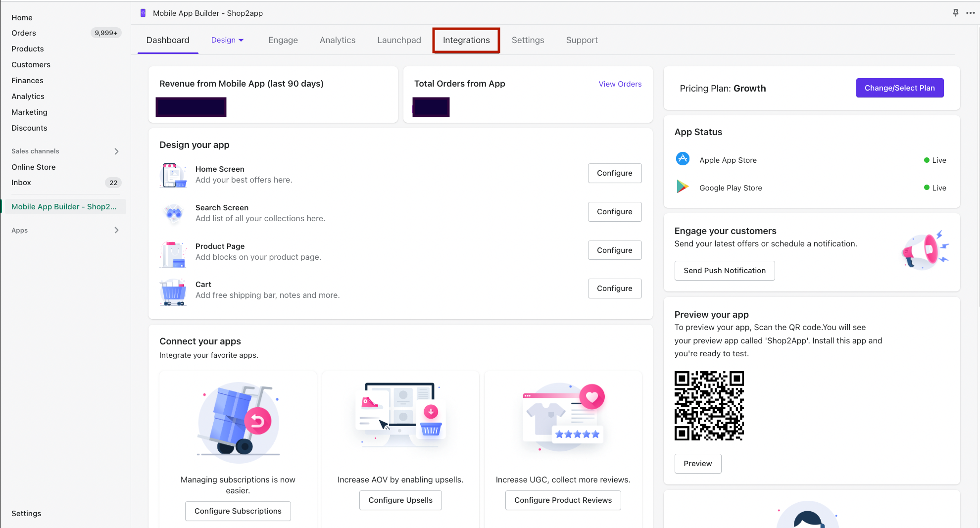The width and height of the screenshot is (980, 528).
Task: Open the Support tab
Action: [582, 40]
